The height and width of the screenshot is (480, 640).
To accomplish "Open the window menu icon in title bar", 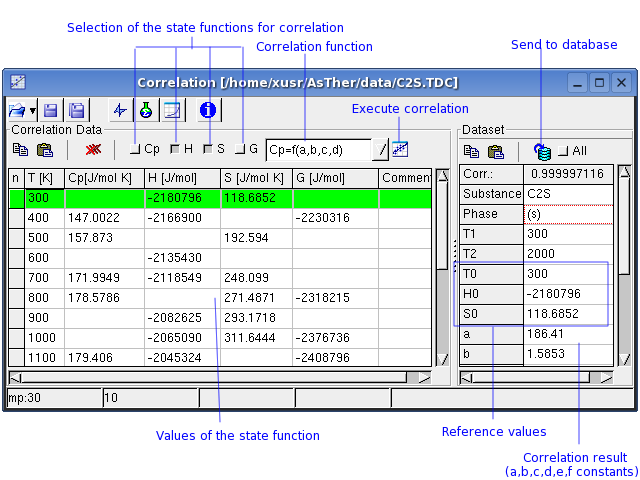I will point(17,82).
